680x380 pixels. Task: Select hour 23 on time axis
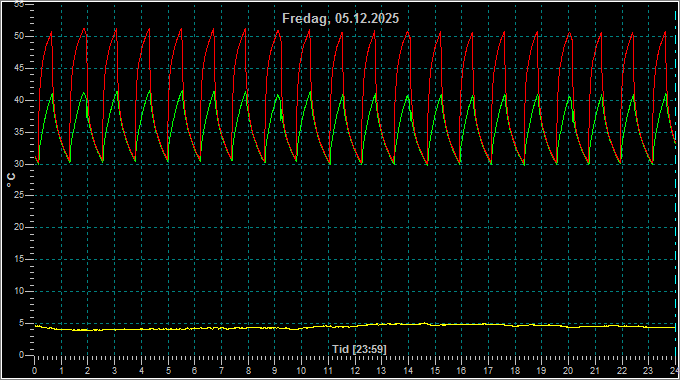coord(648,371)
